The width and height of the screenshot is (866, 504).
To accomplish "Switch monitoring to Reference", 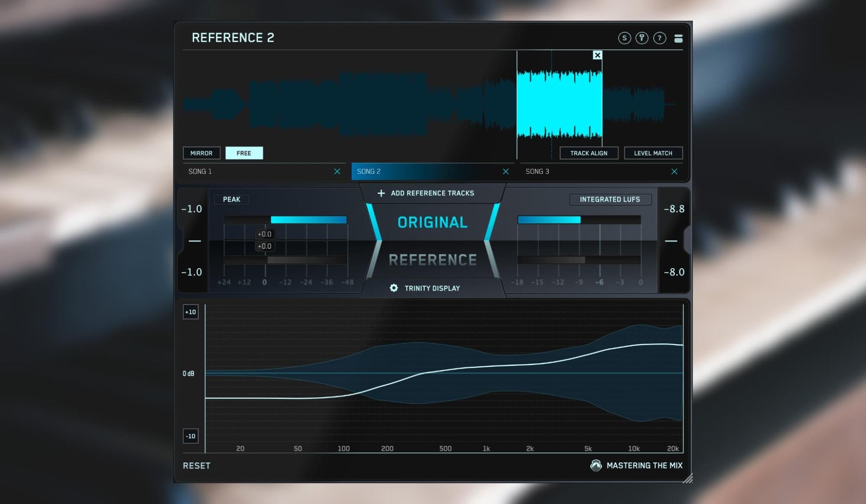I will (432, 260).
